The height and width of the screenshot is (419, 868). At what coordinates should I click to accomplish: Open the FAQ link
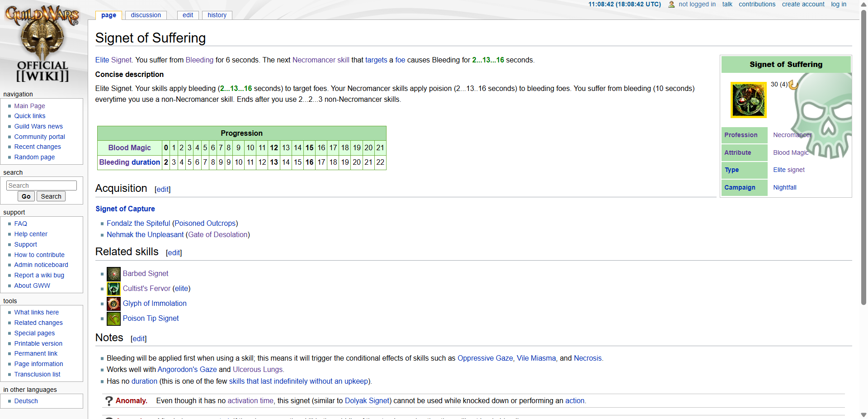(20, 224)
